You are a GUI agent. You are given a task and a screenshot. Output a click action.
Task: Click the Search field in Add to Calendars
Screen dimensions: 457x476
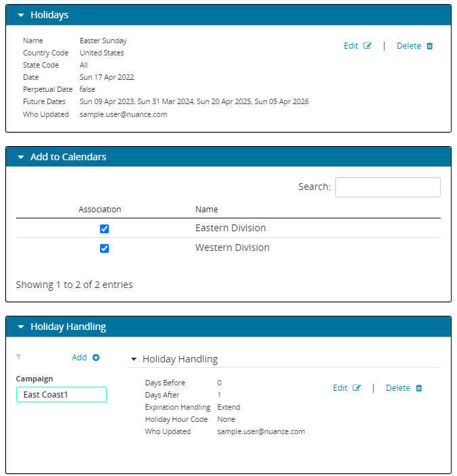[387, 187]
